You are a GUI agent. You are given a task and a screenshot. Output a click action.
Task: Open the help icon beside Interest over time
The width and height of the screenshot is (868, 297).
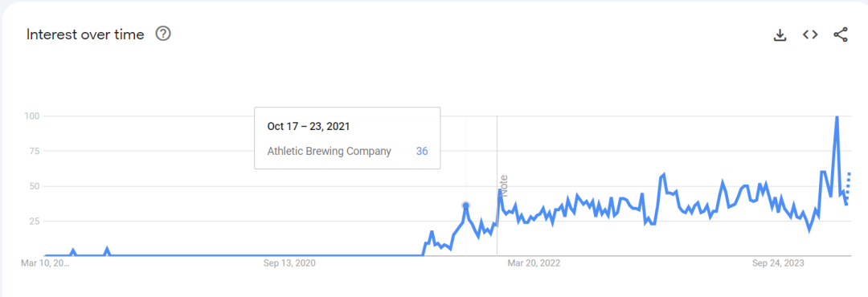click(162, 35)
